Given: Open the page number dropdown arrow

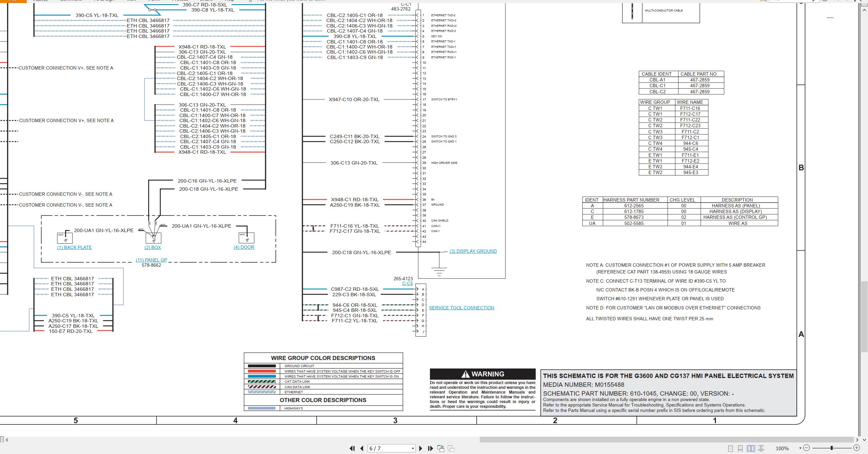Looking at the screenshot, I should tap(413, 449).
